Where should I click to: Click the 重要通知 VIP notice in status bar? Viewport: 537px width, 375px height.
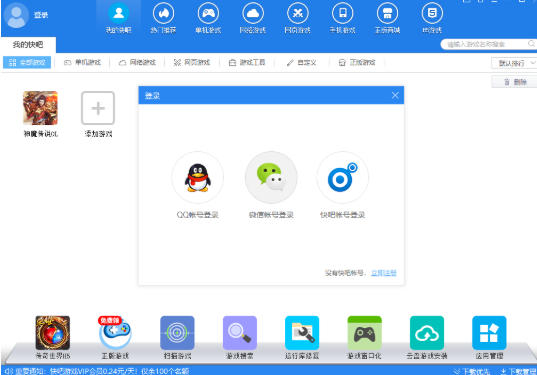102,371
